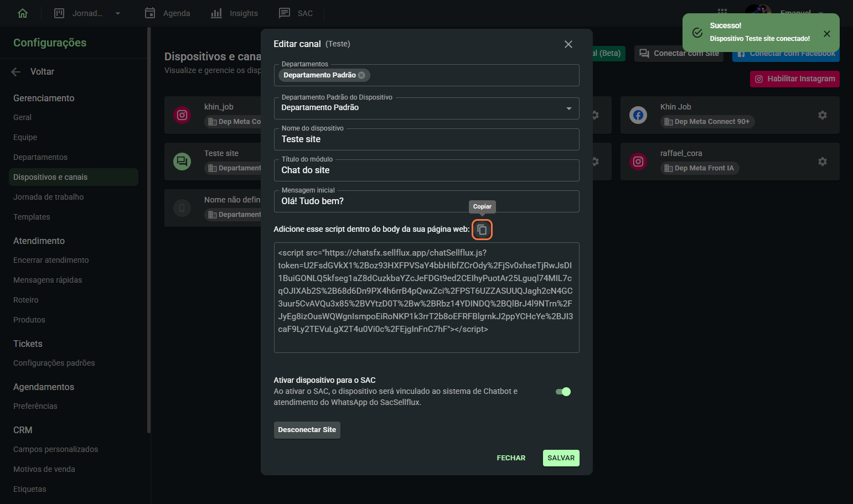Open Templates in sidebar

pyautogui.click(x=32, y=217)
